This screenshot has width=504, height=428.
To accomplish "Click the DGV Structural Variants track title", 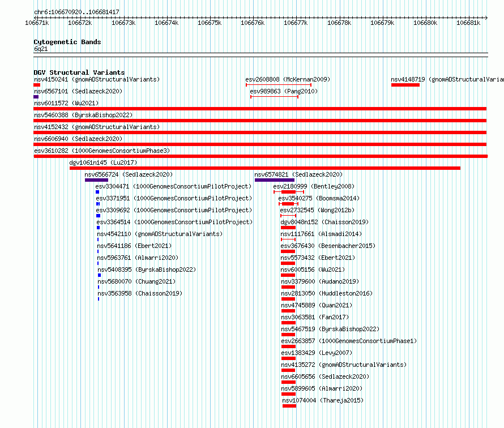I will (79, 72).
